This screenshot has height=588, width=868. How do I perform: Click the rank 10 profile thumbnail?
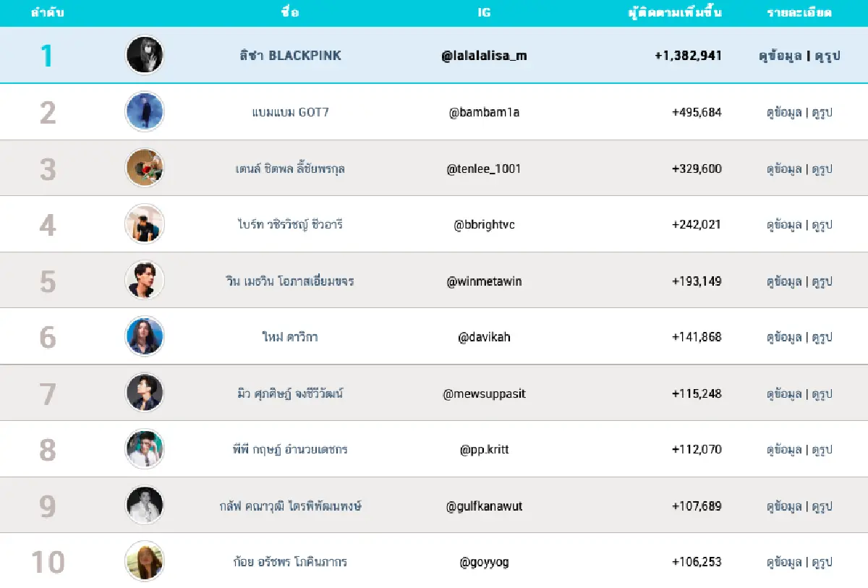[x=145, y=562]
